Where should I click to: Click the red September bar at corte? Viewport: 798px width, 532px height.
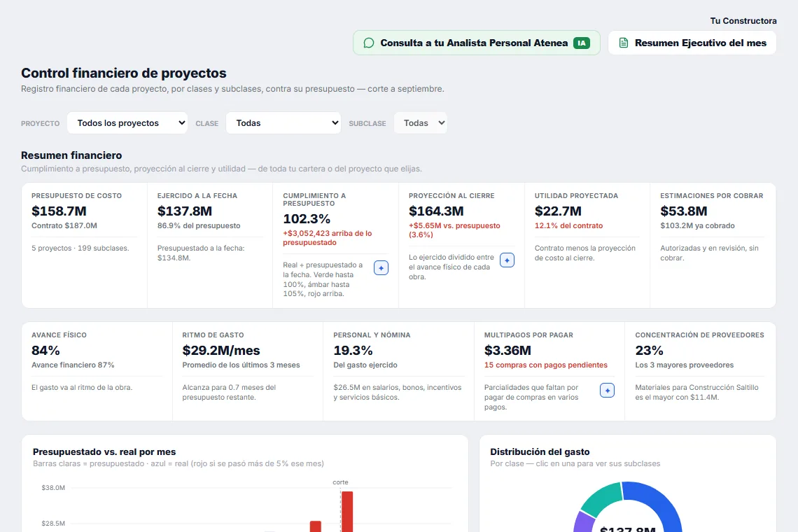[x=347, y=512]
